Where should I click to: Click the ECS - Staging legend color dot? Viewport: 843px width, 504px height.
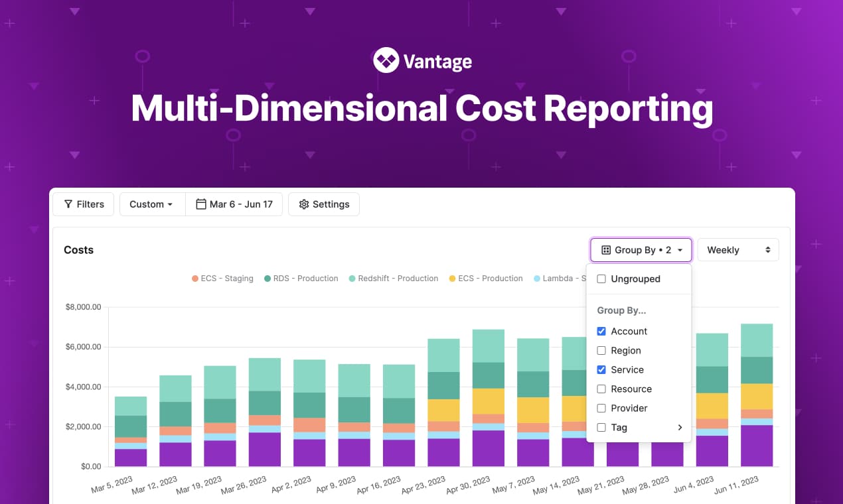(196, 279)
